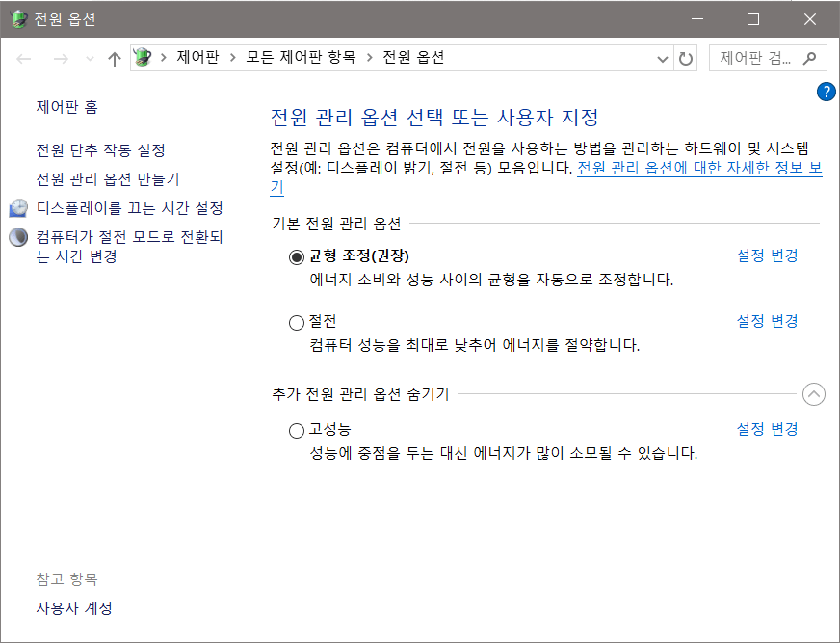Expand the chevron before 제어판 breadcrumb
Image resolution: width=840 pixels, height=643 pixels.
coord(164,58)
